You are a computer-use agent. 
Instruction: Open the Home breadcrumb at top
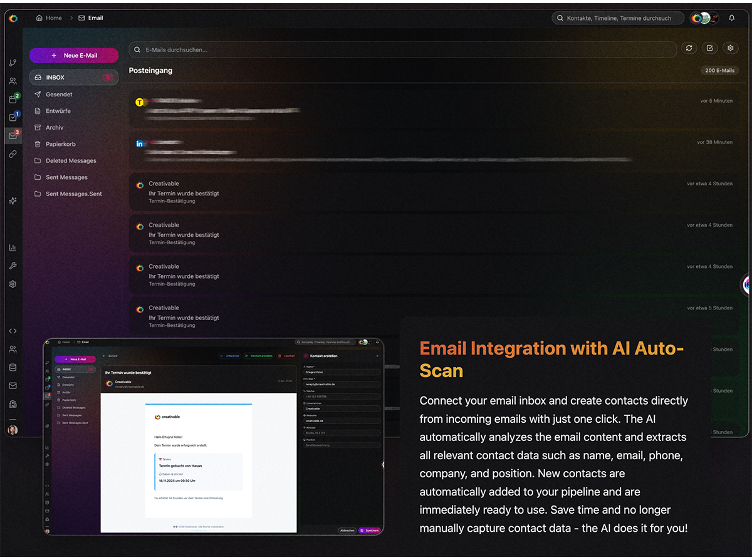click(49, 18)
